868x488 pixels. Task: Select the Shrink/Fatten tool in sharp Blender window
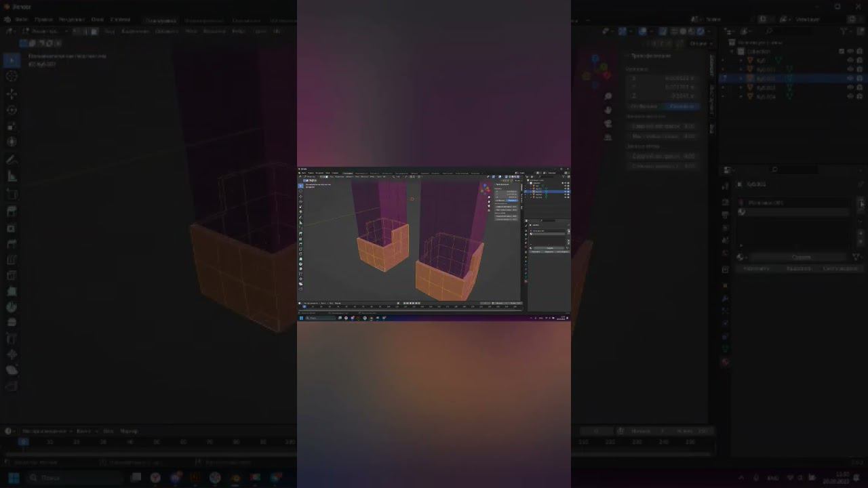click(x=301, y=279)
